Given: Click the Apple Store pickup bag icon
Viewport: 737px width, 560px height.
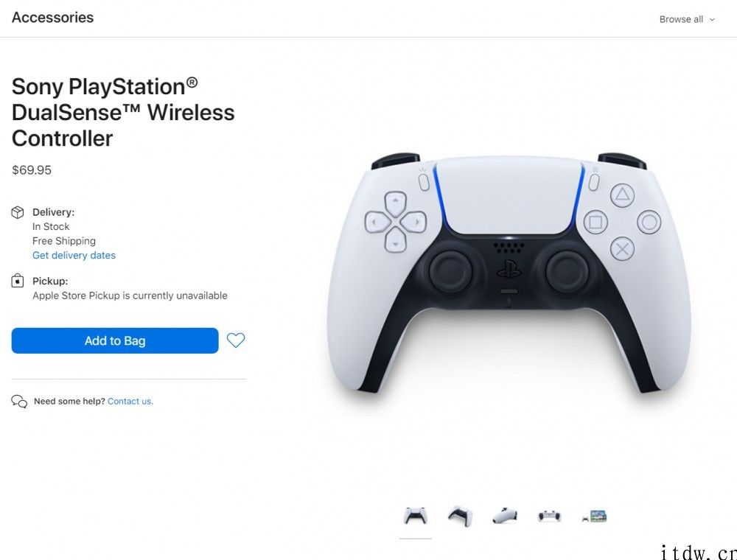Looking at the screenshot, I should click(x=18, y=281).
